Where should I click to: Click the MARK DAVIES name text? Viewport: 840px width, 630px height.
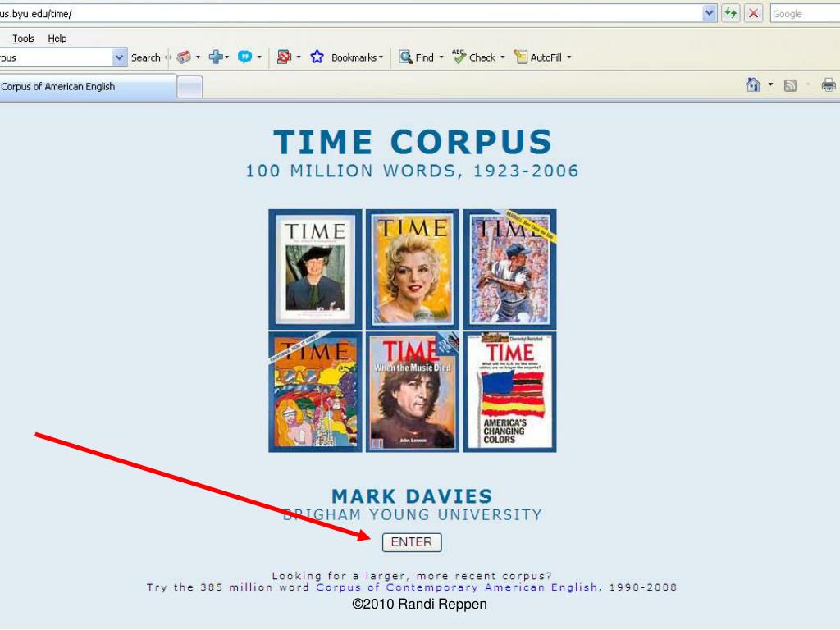412,496
